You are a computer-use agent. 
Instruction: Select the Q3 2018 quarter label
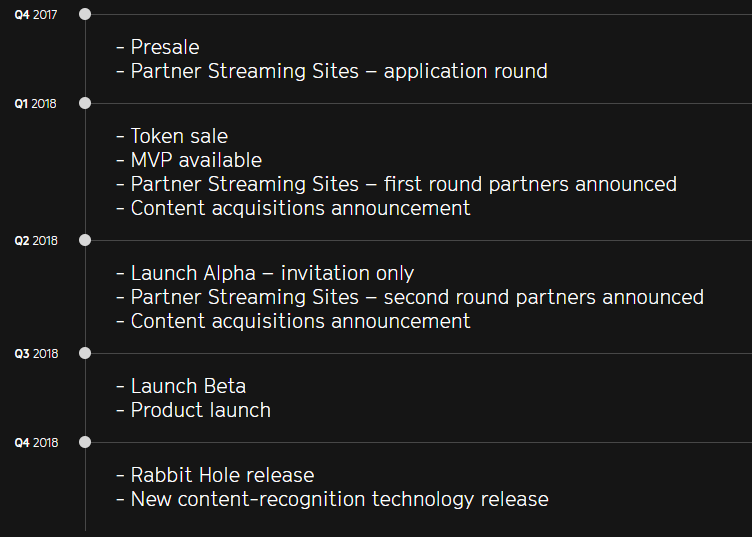click(x=36, y=354)
